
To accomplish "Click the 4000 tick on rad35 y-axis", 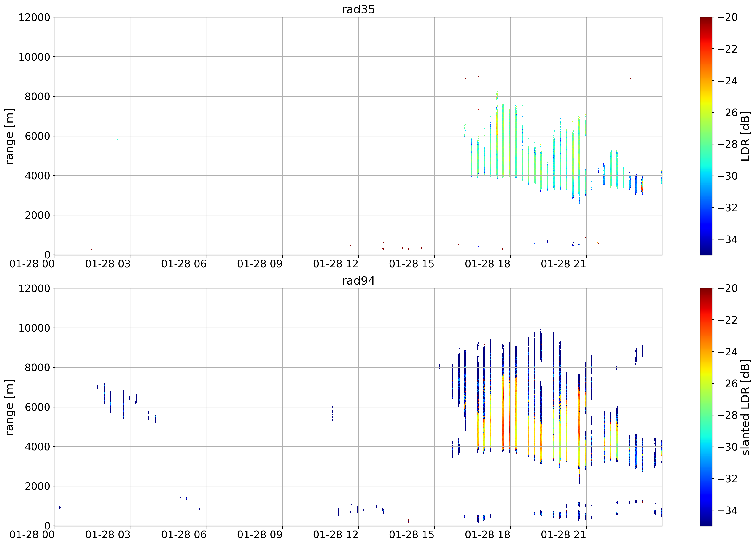I will point(37,176).
